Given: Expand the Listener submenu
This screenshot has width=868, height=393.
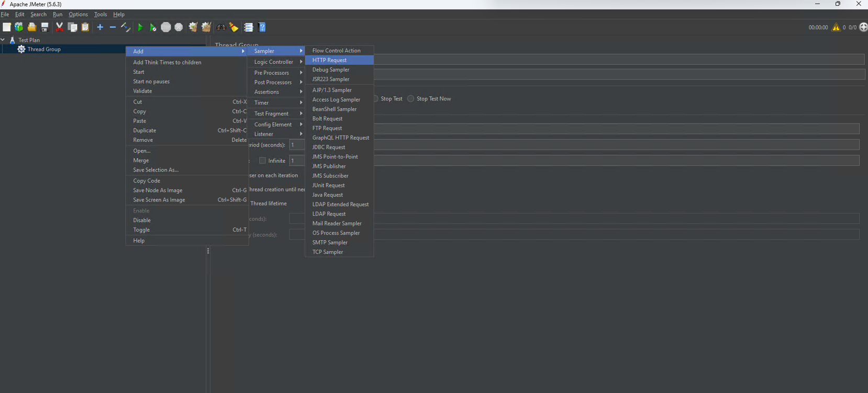Looking at the screenshot, I should pyautogui.click(x=276, y=134).
